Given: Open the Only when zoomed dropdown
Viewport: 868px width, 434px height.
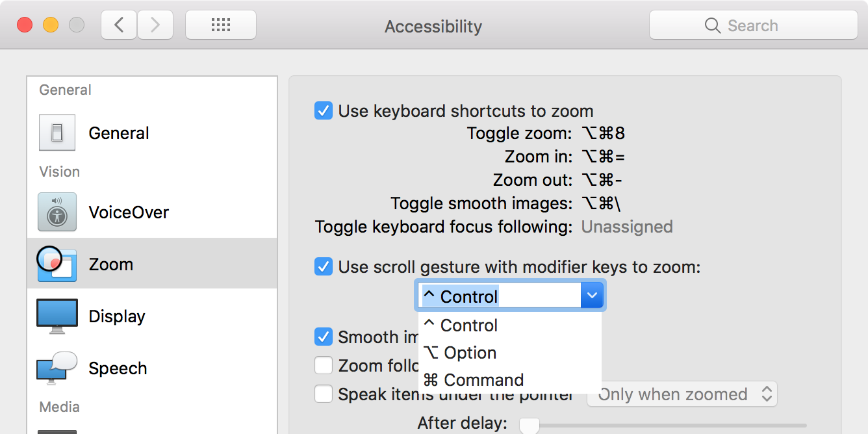Looking at the screenshot, I should click(x=682, y=394).
